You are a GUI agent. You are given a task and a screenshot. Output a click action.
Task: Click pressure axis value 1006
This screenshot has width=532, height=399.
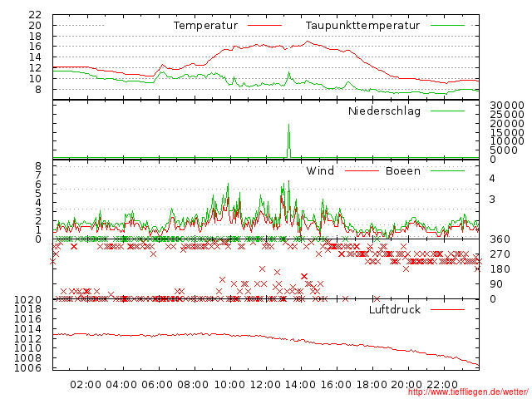coord(27,367)
